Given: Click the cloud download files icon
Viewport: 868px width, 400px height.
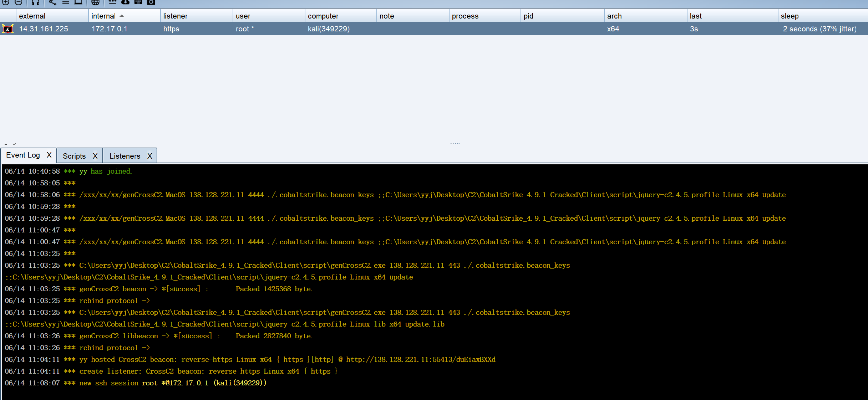Looking at the screenshot, I should click(125, 2).
